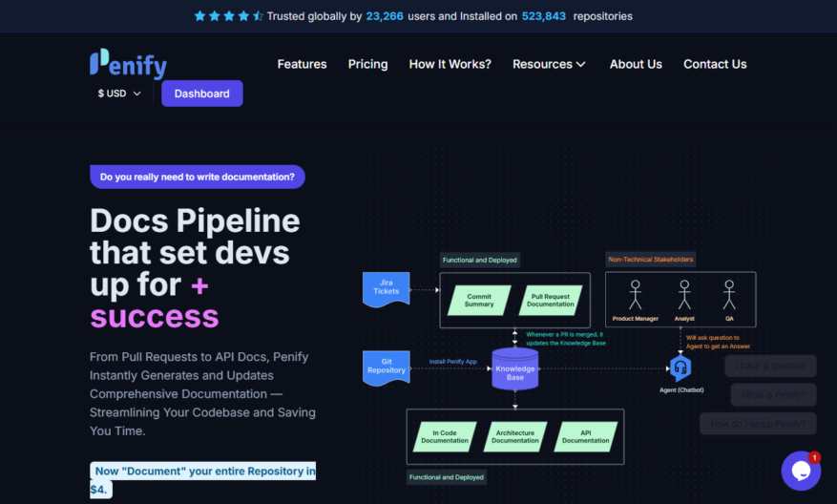Expand the Resources menu
The height and width of the screenshot is (504, 837).
point(550,64)
